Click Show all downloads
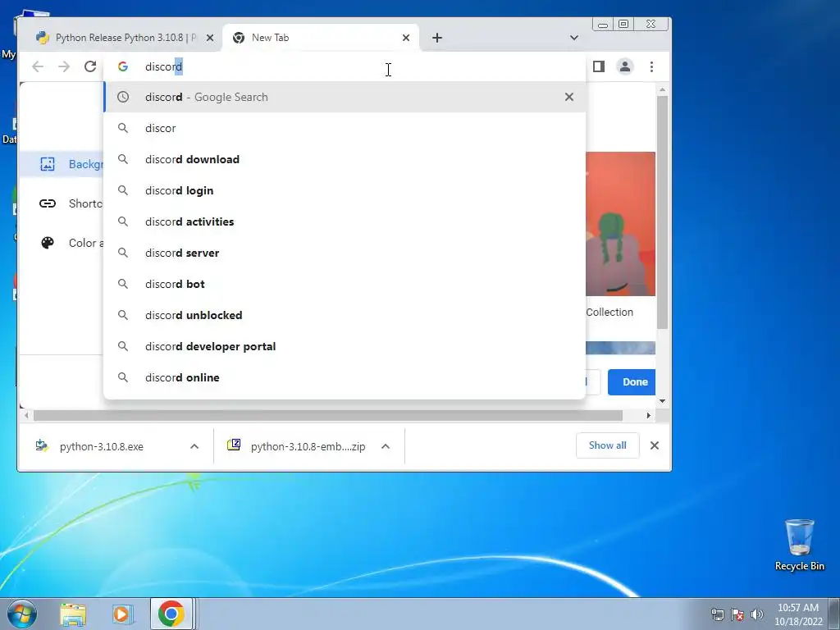Screen dimensions: 840x630 [x=608, y=445]
